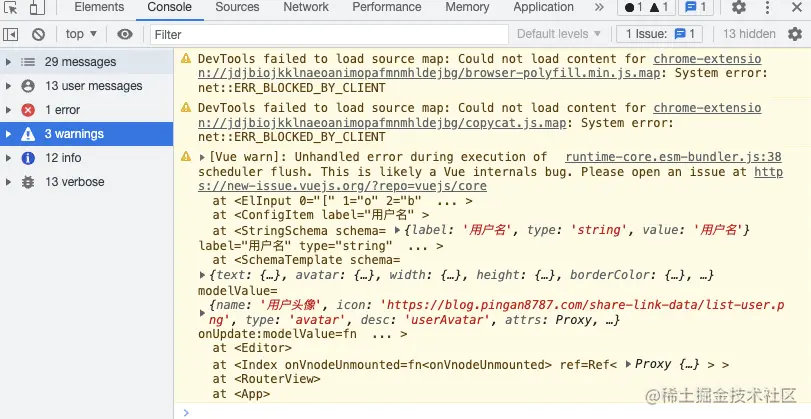Click the 'at <ConfigItem label="用户名"' line
Viewport: 811px width, 419px height.
(x=321, y=215)
